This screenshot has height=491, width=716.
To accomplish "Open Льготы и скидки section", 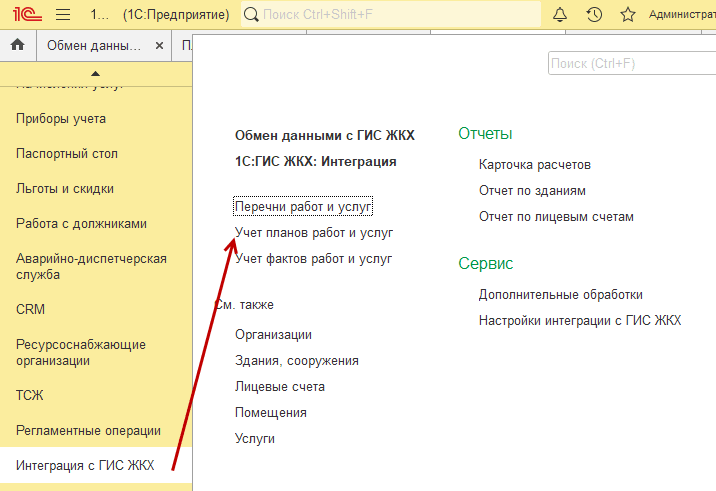I will tap(65, 189).
